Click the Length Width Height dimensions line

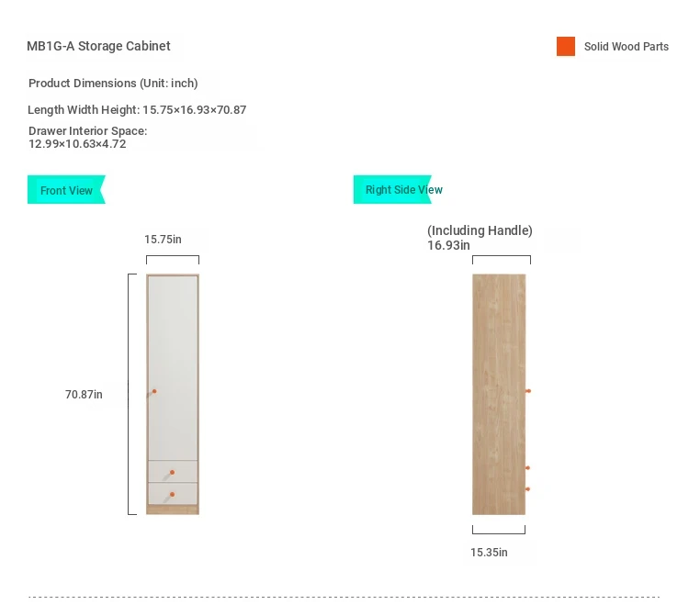[x=137, y=109]
